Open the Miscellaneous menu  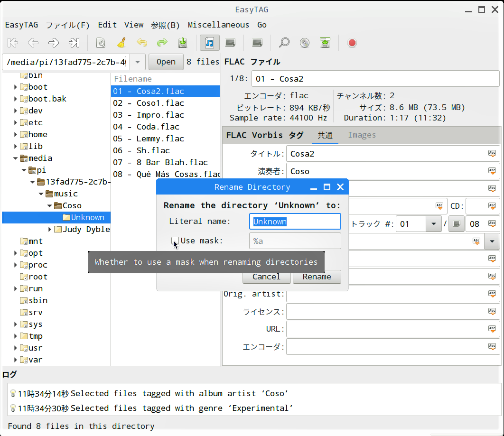219,25
